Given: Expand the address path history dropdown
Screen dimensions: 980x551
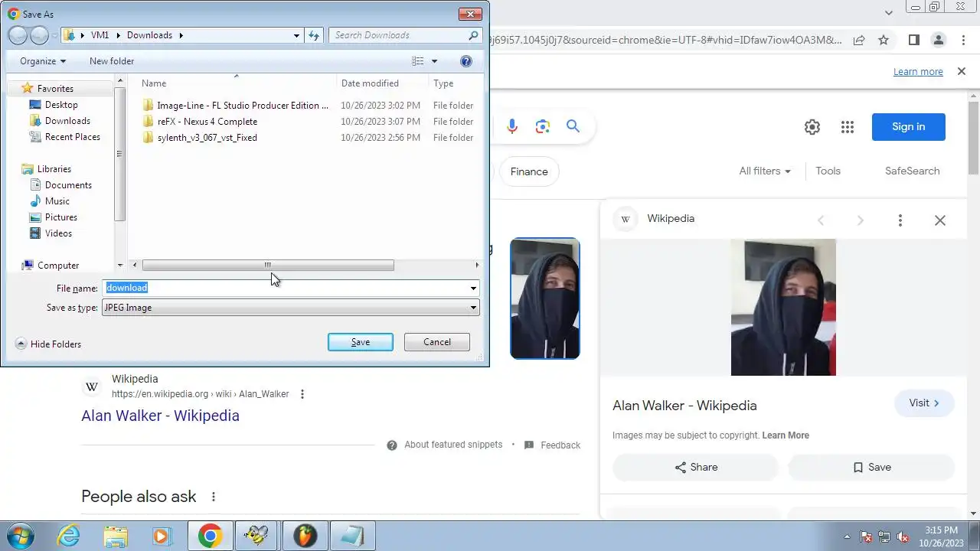Looking at the screenshot, I should coord(297,35).
